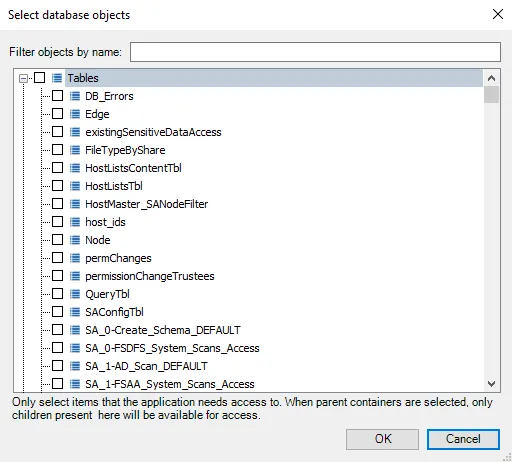Check the host_ids checkbox
512x462 pixels.
(x=57, y=222)
